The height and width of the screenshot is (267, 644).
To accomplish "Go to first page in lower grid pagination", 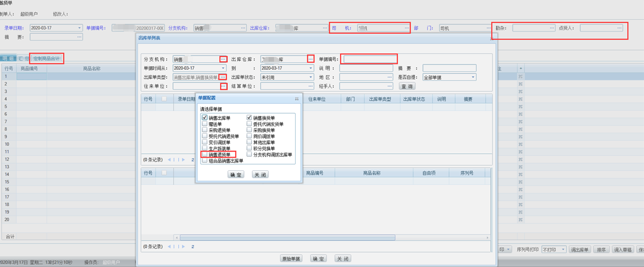I will coord(168,246).
